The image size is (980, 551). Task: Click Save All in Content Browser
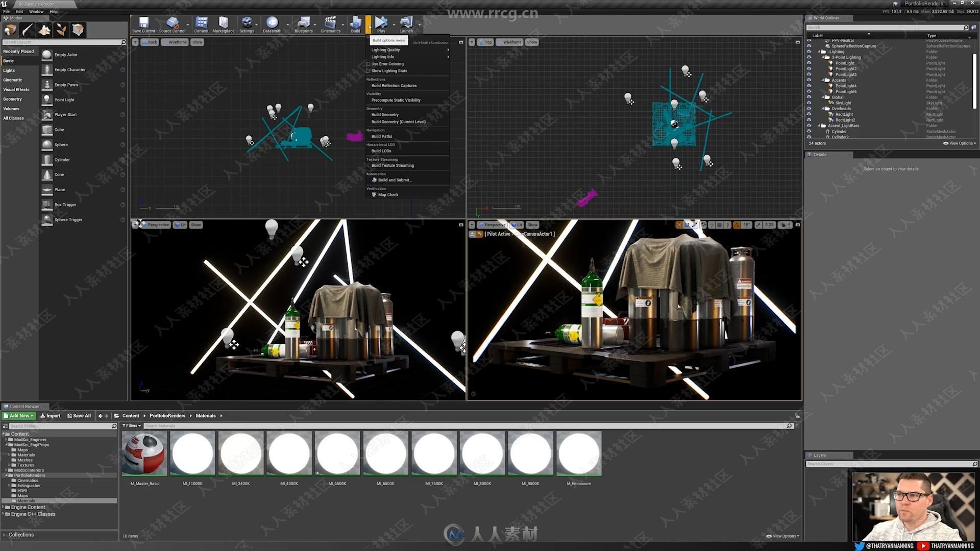[x=79, y=416]
